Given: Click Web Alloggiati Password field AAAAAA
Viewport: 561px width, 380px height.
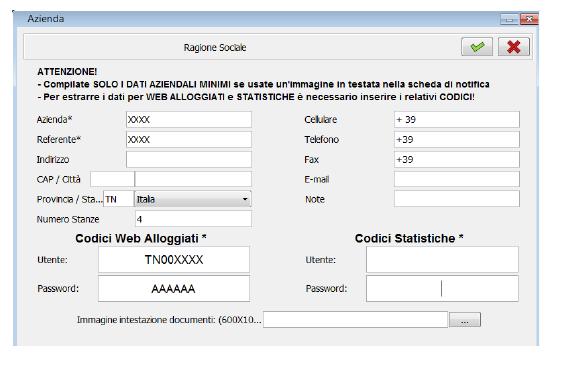Looking at the screenshot, I should coord(174,288).
